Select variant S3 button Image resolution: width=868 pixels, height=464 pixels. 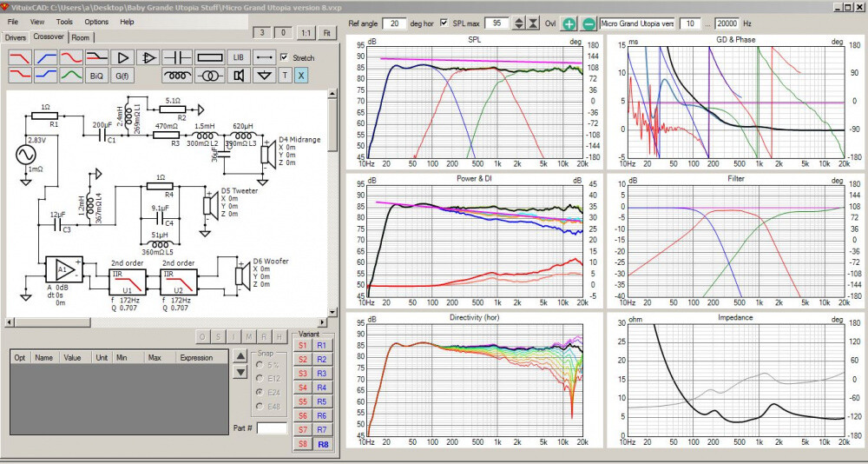click(303, 373)
